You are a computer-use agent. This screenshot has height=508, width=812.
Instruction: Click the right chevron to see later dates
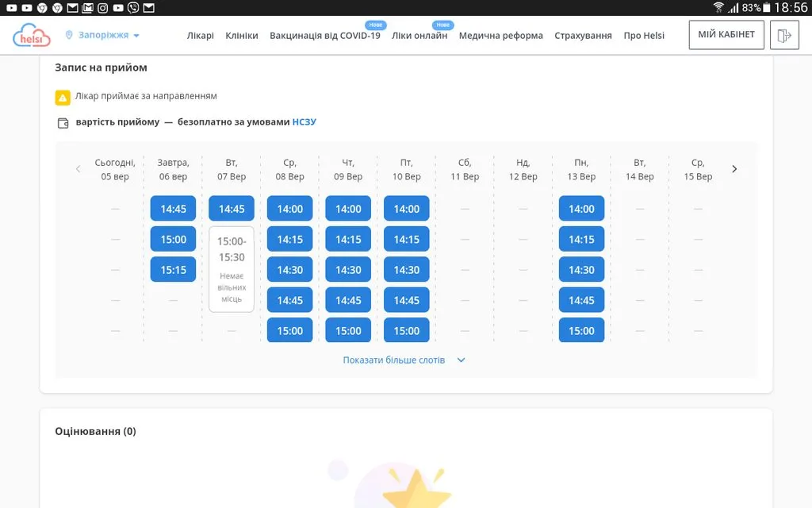pos(734,168)
